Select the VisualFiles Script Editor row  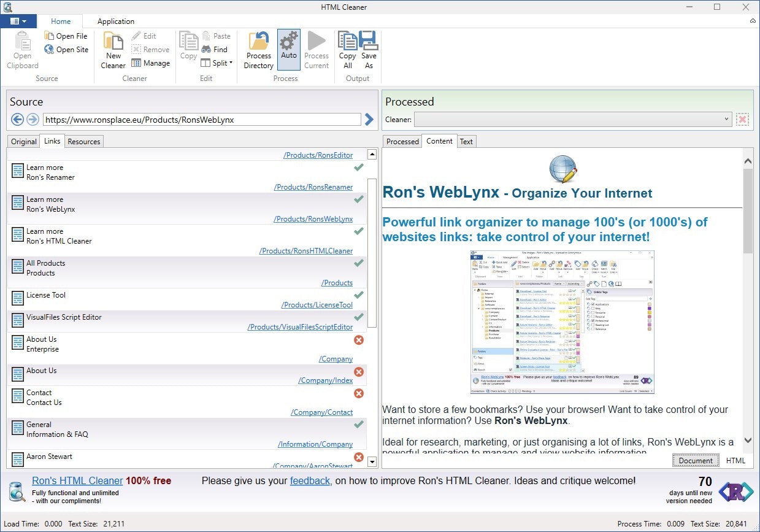coord(187,322)
